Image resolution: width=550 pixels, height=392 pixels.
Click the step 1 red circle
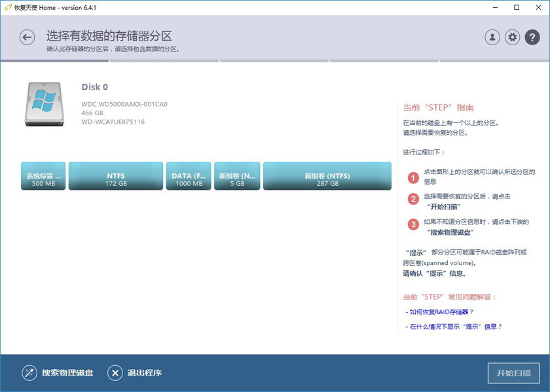click(x=413, y=178)
